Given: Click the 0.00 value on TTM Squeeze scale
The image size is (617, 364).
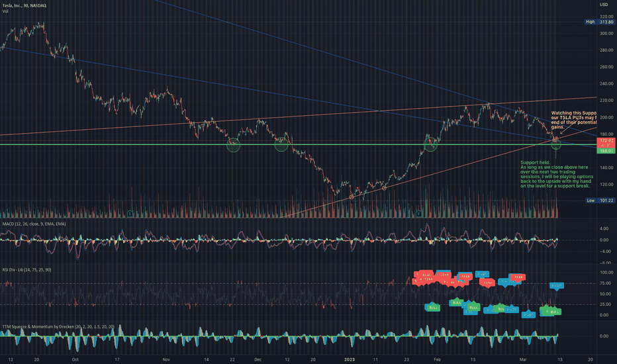Looking at the screenshot, I should (x=604, y=336).
